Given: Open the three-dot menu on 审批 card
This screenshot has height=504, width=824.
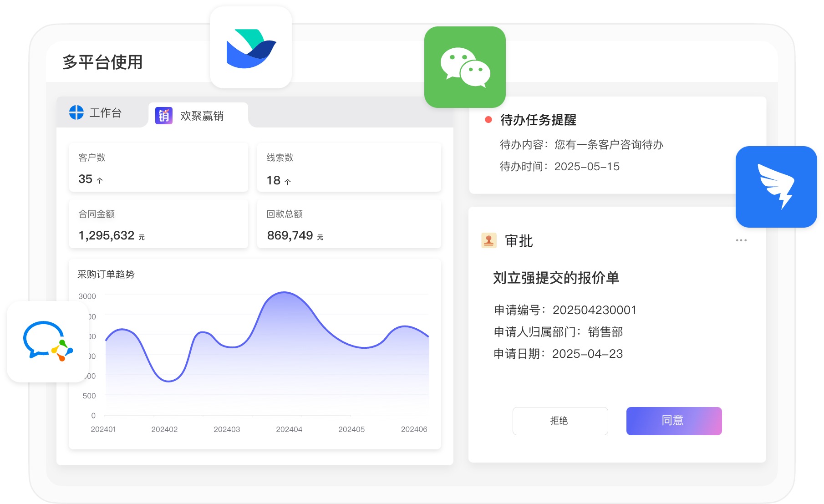Looking at the screenshot, I should pyautogui.click(x=741, y=240).
